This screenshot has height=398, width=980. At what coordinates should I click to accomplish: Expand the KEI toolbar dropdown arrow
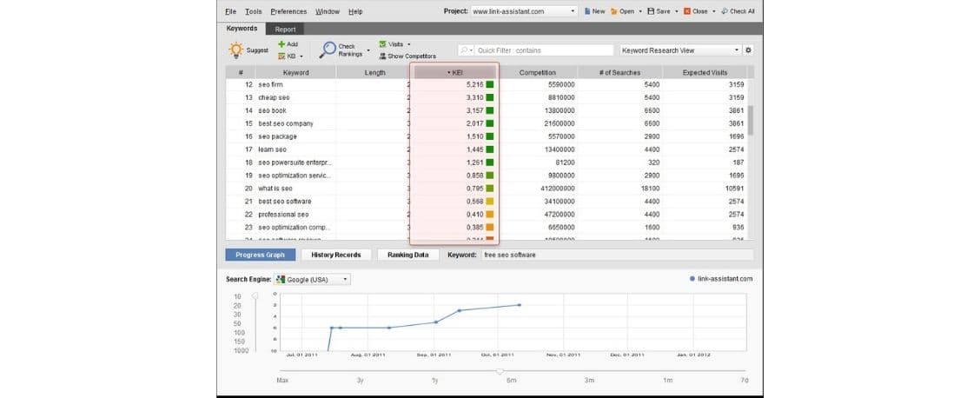coord(301,56)
